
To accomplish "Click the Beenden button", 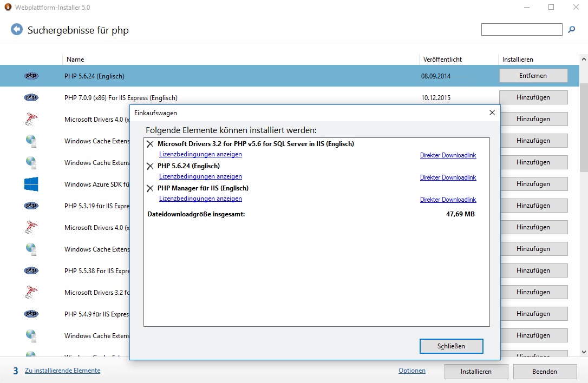I will coord(545,372).
